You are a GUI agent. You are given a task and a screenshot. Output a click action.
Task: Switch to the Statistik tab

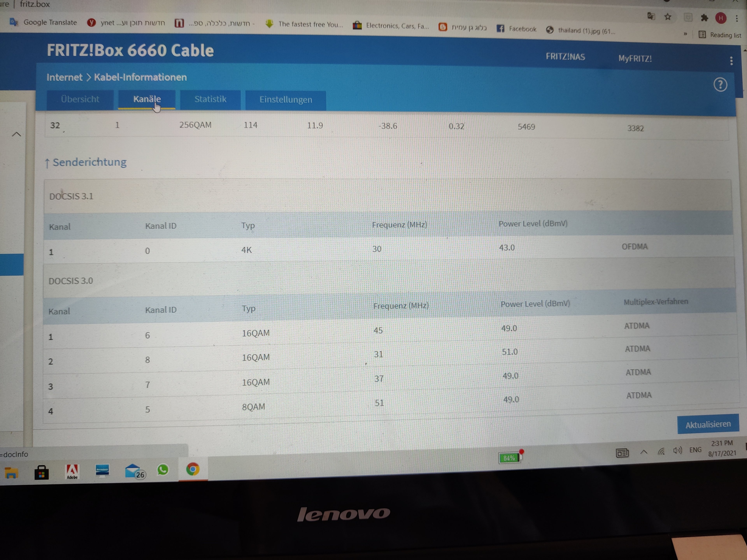(x=210, y=99)
